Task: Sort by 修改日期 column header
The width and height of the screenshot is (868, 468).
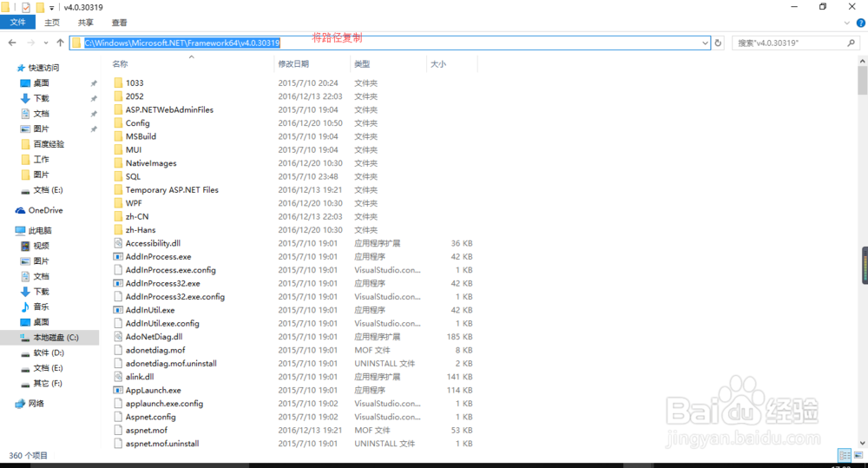Action: [x=293, y=64]
